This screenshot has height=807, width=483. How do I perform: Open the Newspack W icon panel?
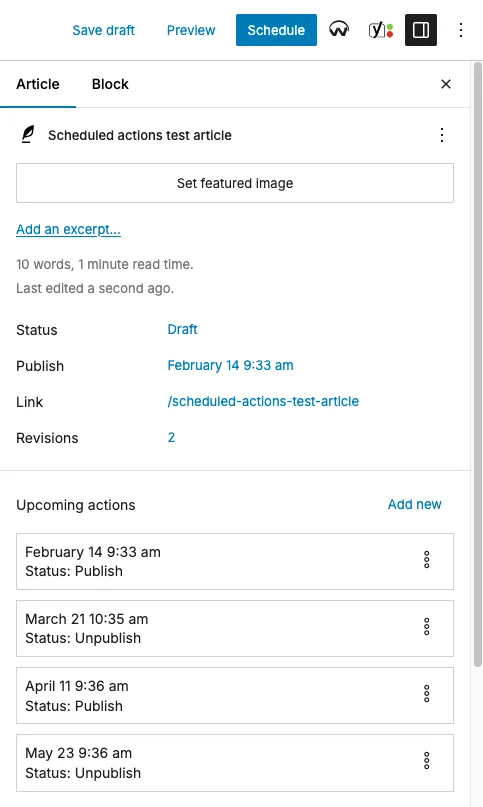tap(339, 30)
